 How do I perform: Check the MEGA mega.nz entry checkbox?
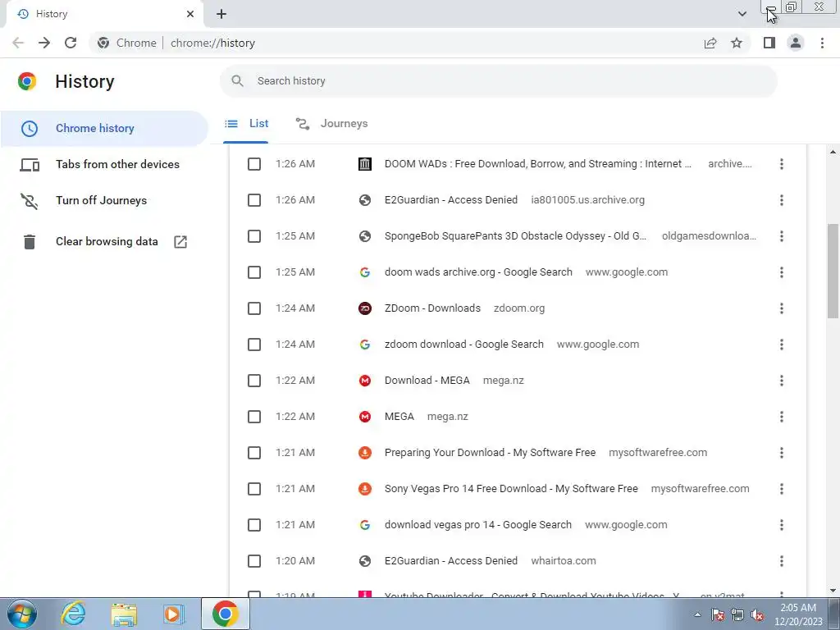point(254,417)
